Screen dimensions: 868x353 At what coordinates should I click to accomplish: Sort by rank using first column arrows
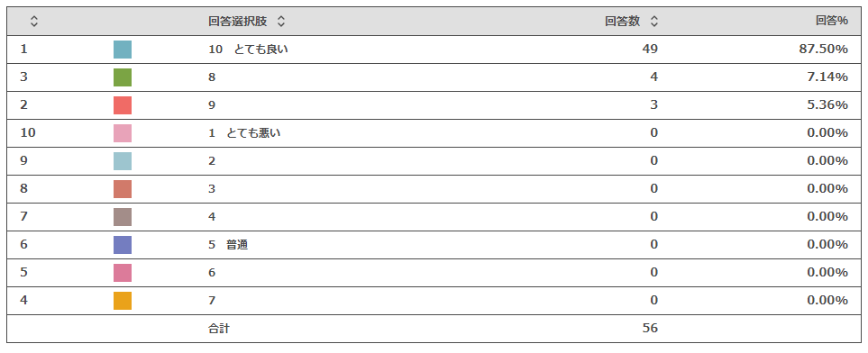[34, 22]
